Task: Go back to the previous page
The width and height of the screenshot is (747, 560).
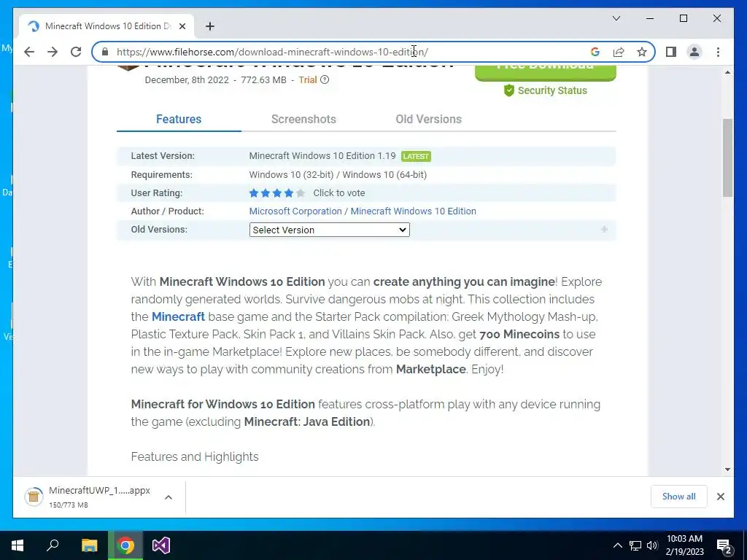Action: pos(29,52)
